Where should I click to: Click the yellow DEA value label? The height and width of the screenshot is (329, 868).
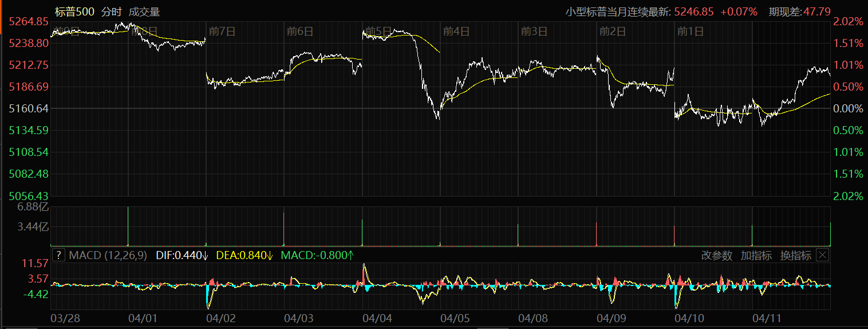244,256
